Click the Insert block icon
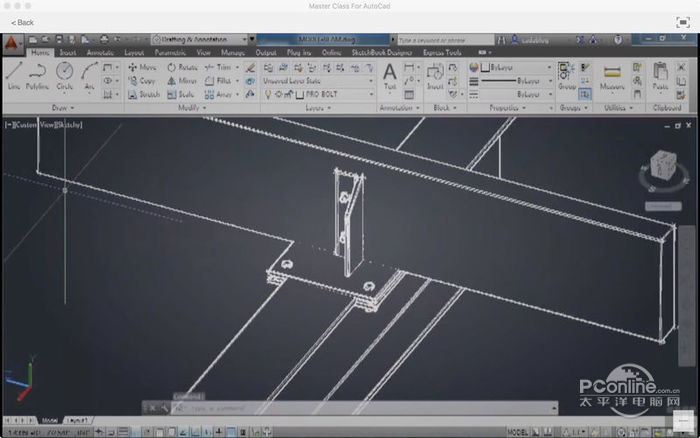Screen dimensions: 700x438 tap(434, 76)
